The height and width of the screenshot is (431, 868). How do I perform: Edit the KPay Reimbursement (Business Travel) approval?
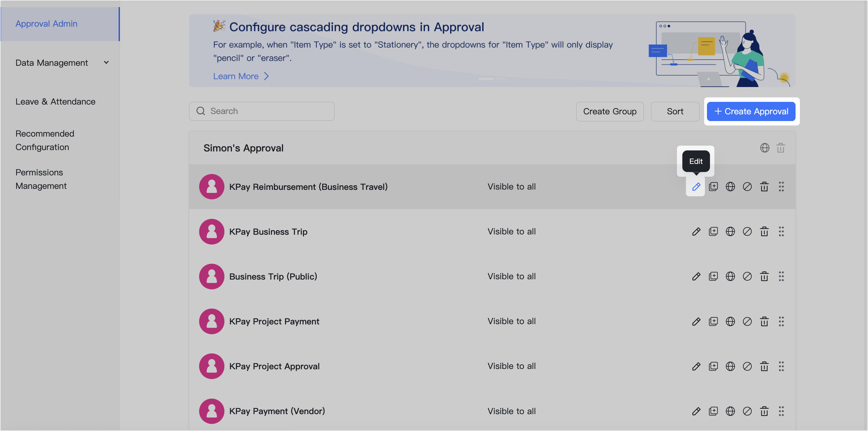pyautogui.click(x=696, y=186)
